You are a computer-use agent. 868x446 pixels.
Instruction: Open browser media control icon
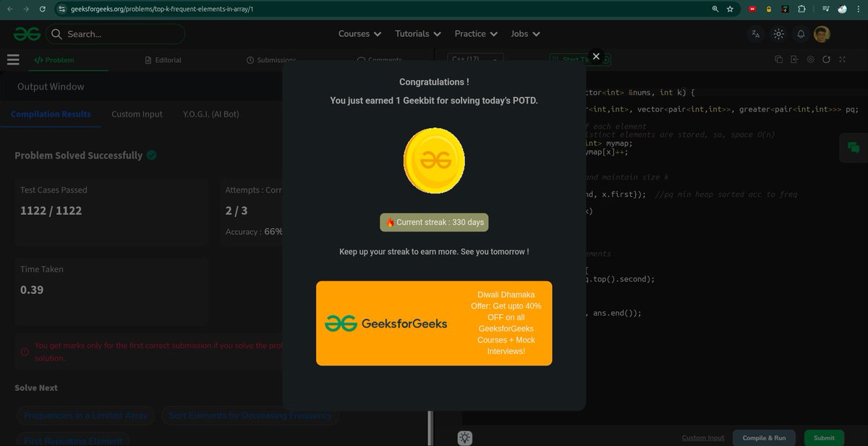point(825,9)
